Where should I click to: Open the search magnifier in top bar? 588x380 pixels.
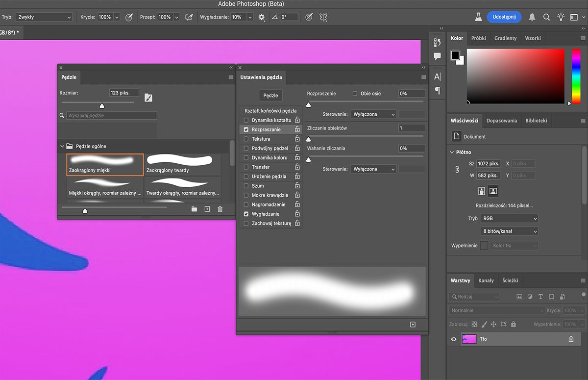(x=546, y=17)
